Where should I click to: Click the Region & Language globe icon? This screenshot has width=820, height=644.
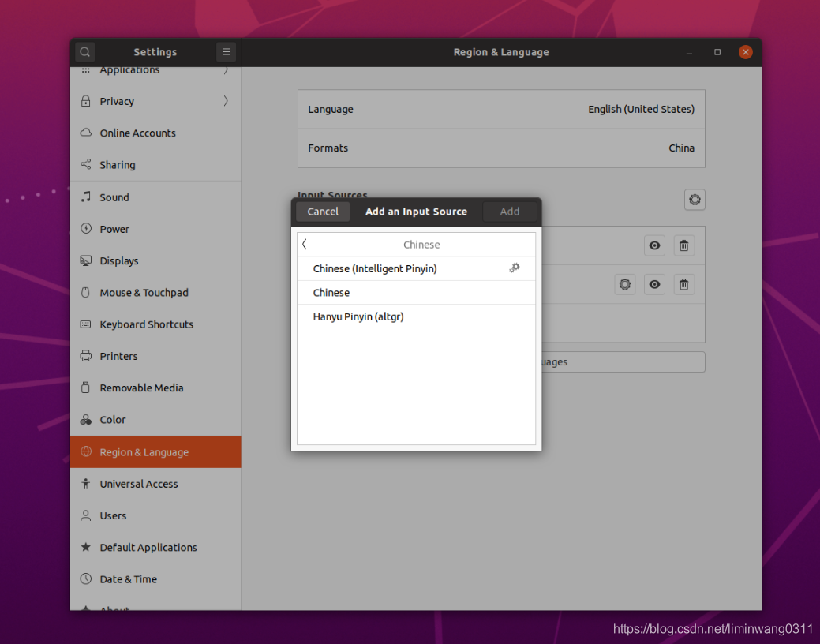[86, 451]
